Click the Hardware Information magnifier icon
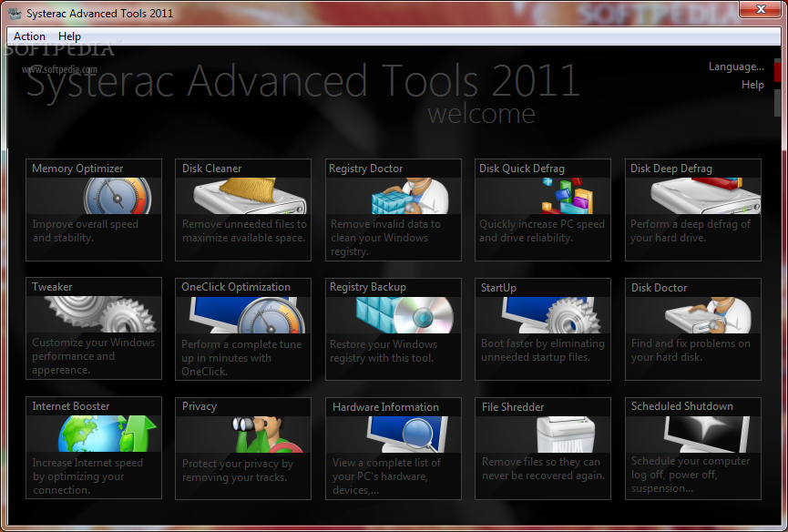The image size is (788, 532). click(x=407, y=435)
